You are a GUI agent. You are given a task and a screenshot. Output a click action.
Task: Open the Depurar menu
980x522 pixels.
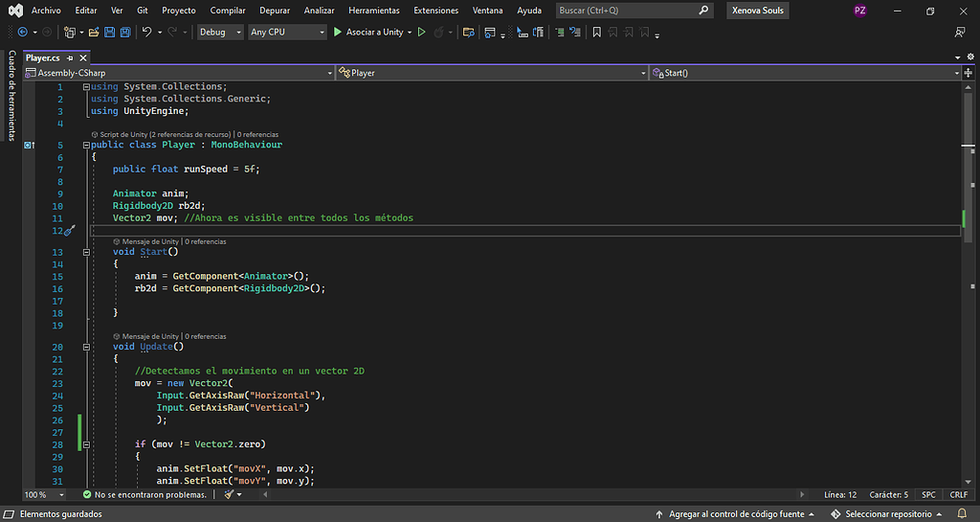(x=276, y=11)
